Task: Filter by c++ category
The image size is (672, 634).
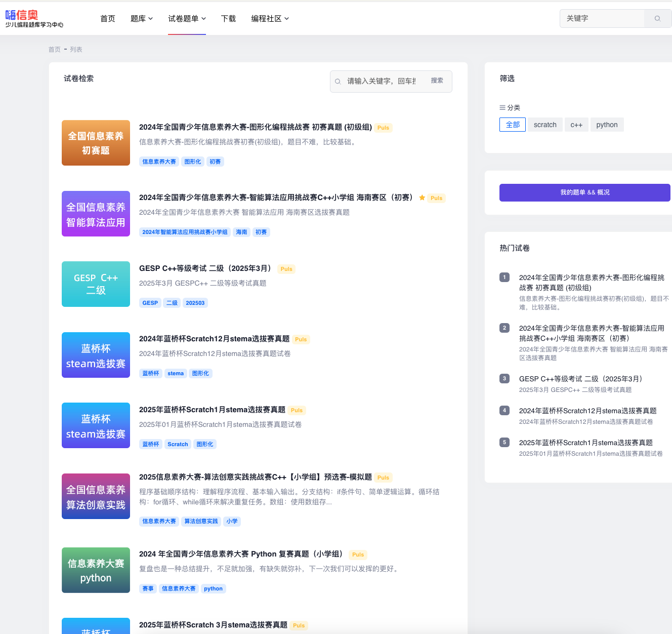Action: (x=576, y=125)
